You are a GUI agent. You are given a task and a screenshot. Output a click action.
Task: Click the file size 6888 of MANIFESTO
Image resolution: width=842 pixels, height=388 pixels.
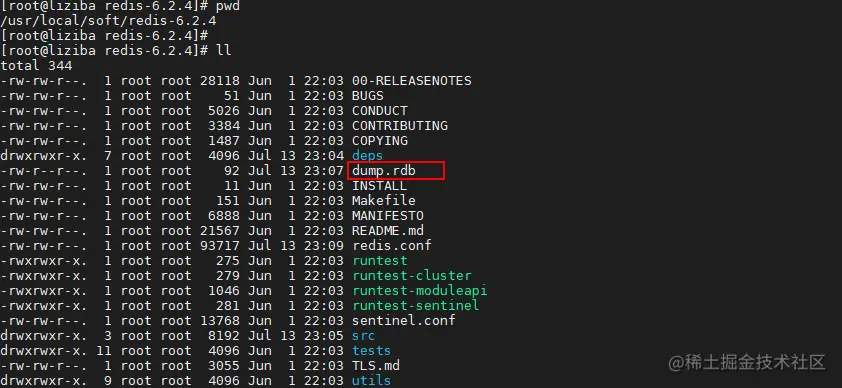223,216
